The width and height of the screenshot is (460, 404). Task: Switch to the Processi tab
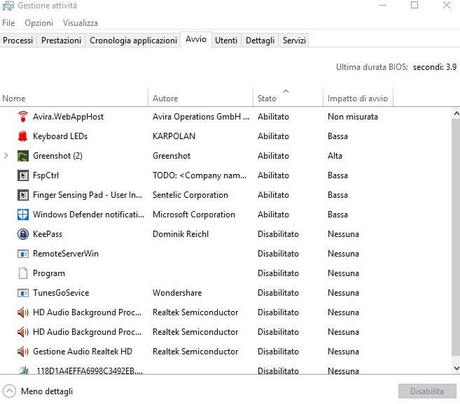pos(18,40)
